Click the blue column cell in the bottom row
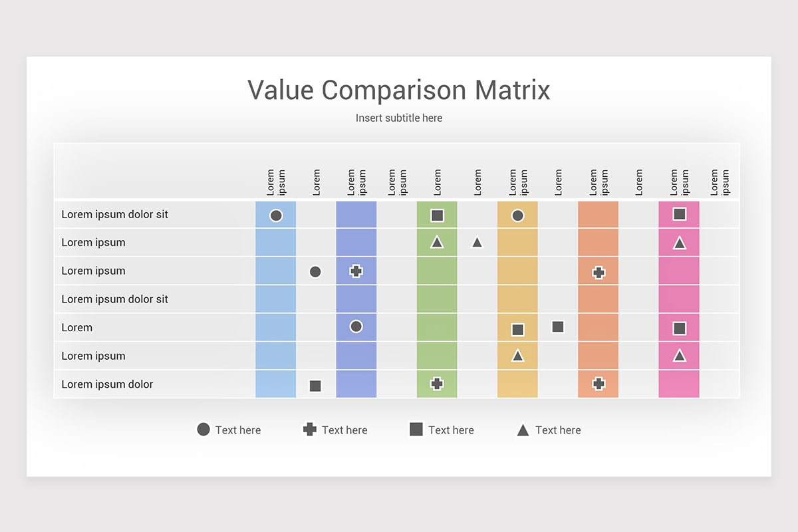Image resolution: width=798 pixels, height=532 pixels. tap(275, 384)
